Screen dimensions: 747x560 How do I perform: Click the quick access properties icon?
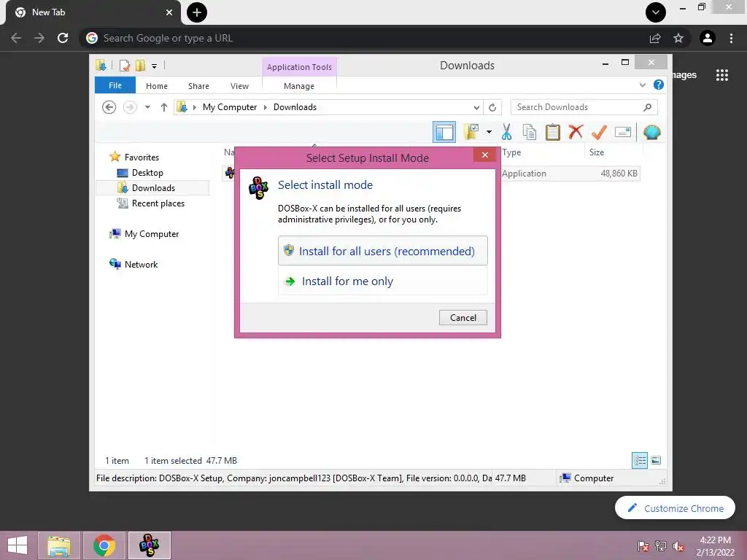pos(125,65)
